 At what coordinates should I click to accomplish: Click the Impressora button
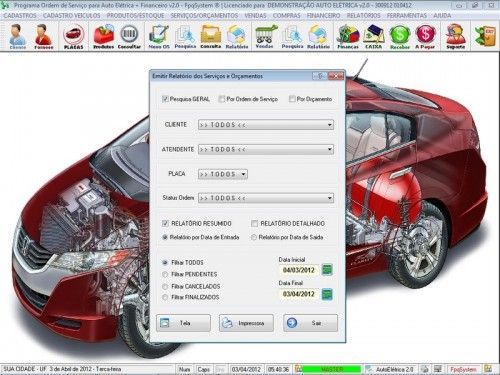click(246, 323)
